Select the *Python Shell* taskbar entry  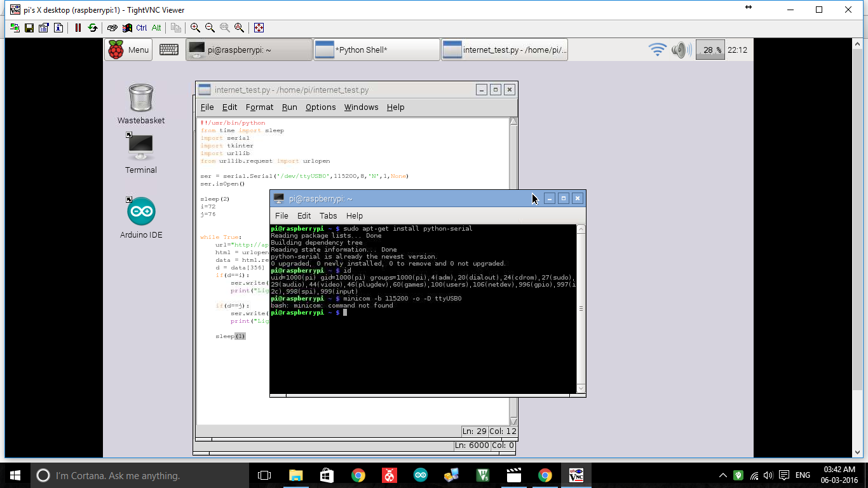coord(376,49)
